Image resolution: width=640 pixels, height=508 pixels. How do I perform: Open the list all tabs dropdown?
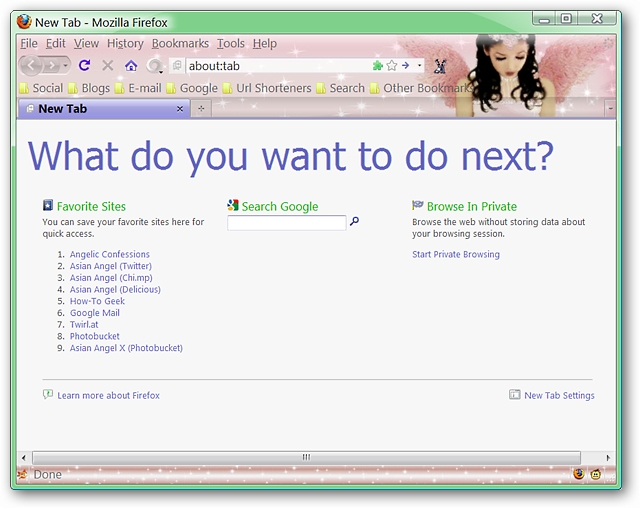610,109
